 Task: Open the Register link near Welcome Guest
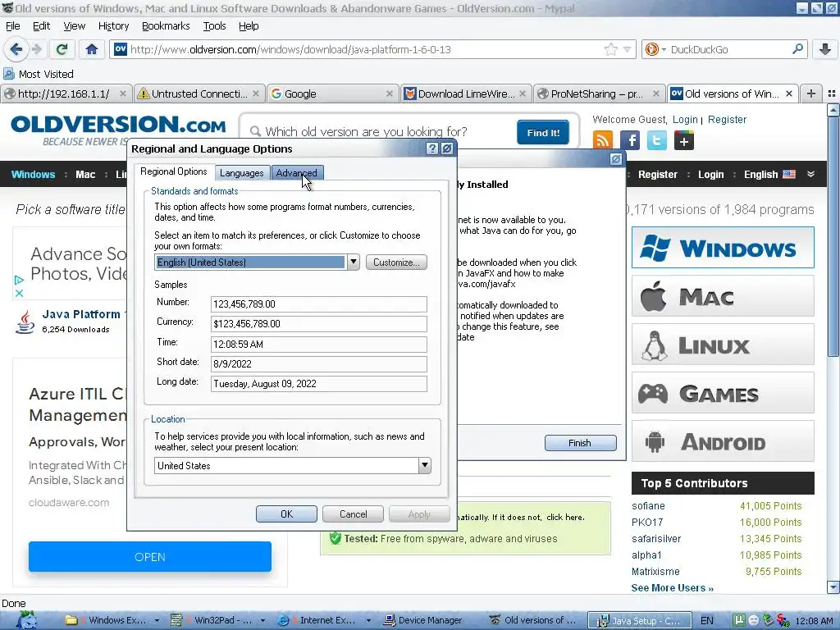(x=727, y=120)
